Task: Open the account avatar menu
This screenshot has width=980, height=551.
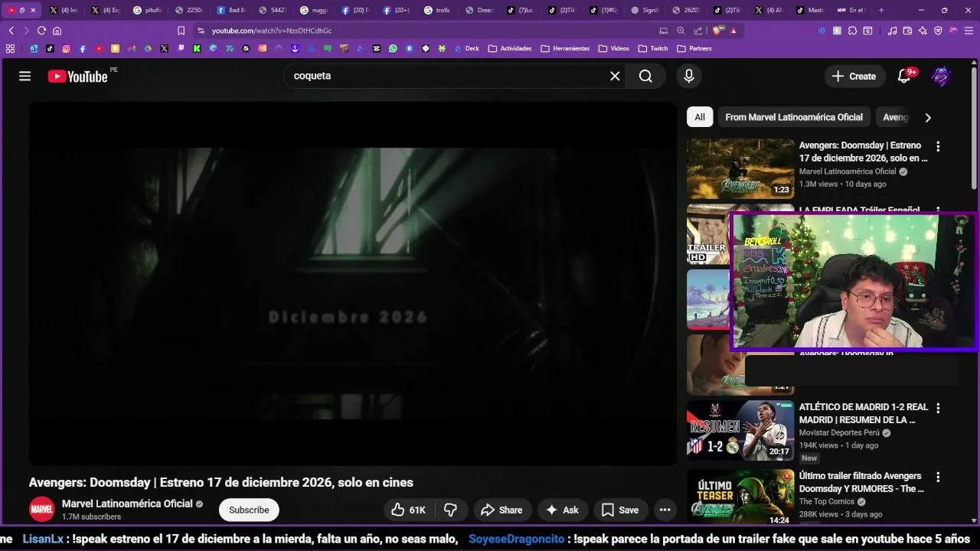Action: pos(941,76)
